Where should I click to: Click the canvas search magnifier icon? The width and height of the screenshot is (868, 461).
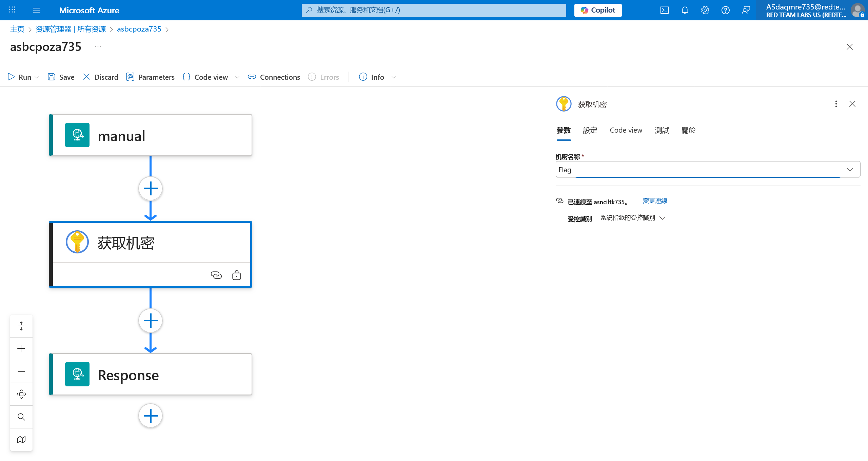coord(21,417)
